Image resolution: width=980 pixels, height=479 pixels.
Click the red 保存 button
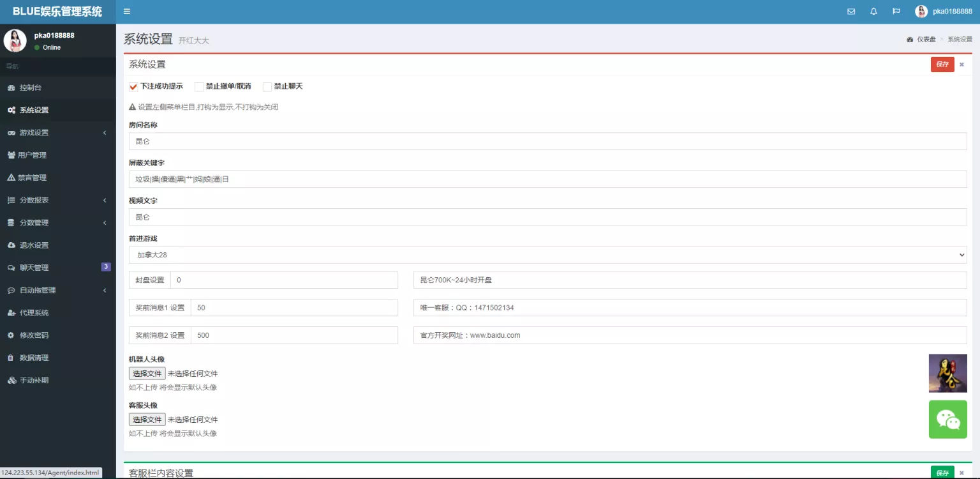tap(942, 65)
